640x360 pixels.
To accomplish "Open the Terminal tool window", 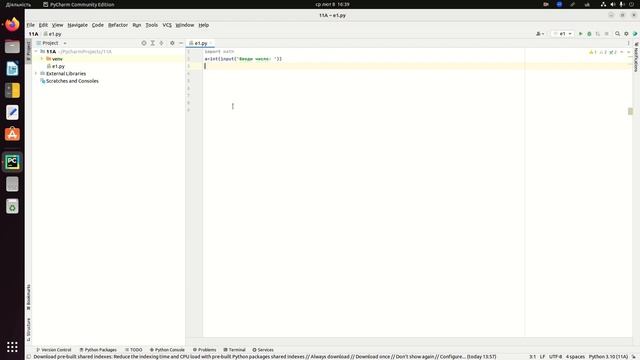I will [x=235, y=350].
